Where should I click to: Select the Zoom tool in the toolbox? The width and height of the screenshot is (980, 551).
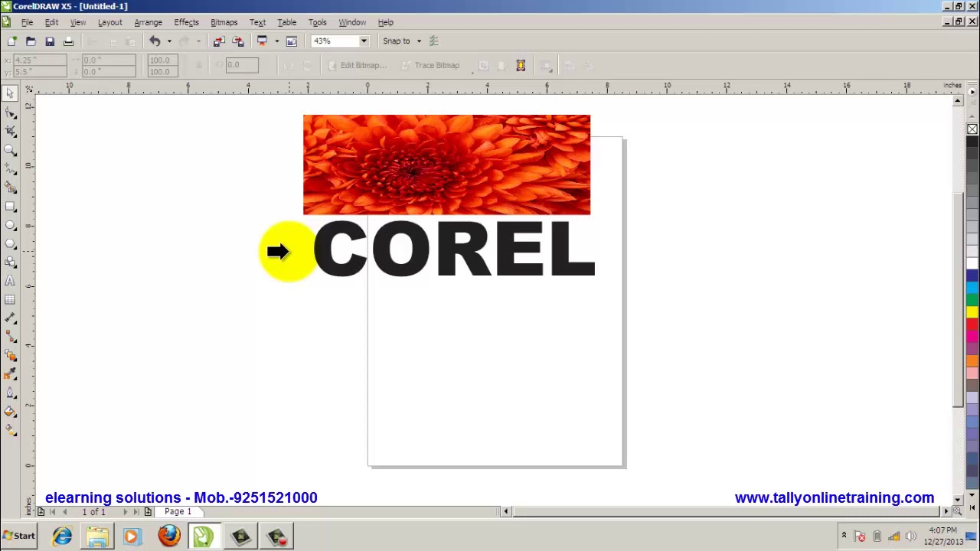point(10,150)
